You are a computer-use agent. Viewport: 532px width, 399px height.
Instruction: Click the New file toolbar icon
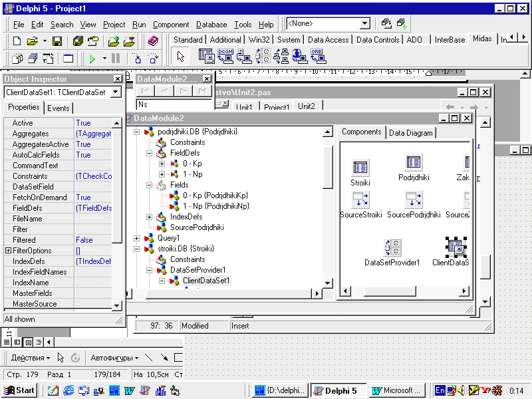coord(17,41)
